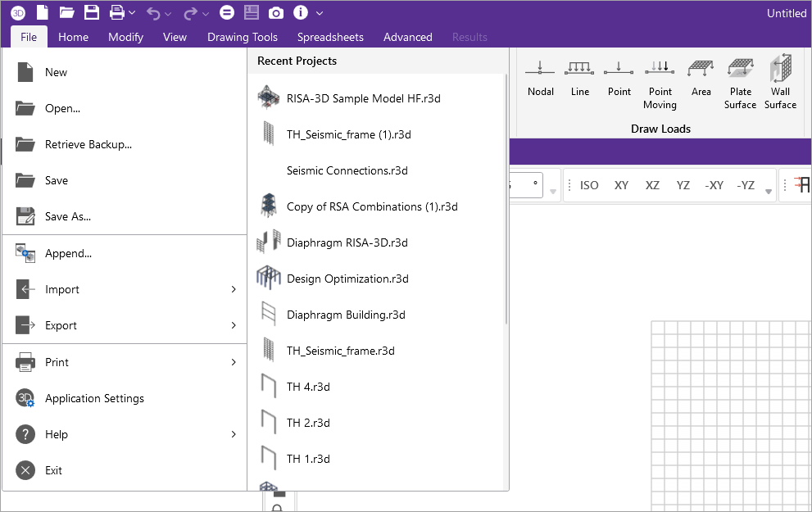Click the info icon in title bar

point(301,12)
